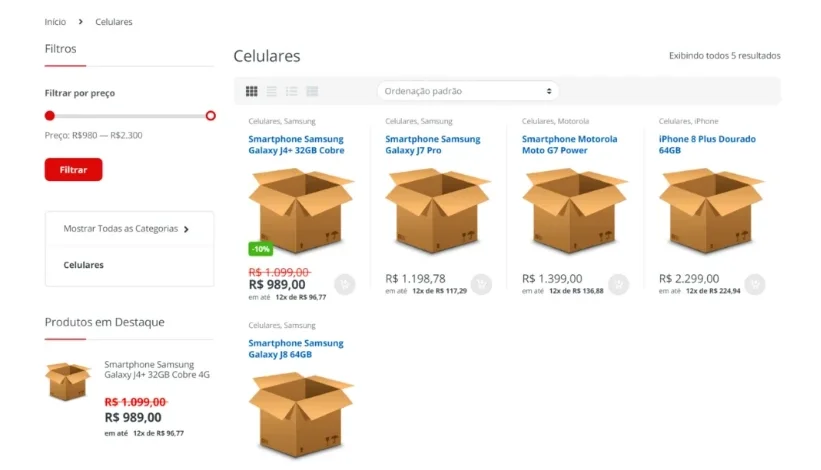The height and width of the screenshot is (470, 821).
Task: Click the maximum price slider handle
Action: click(210, 116)
